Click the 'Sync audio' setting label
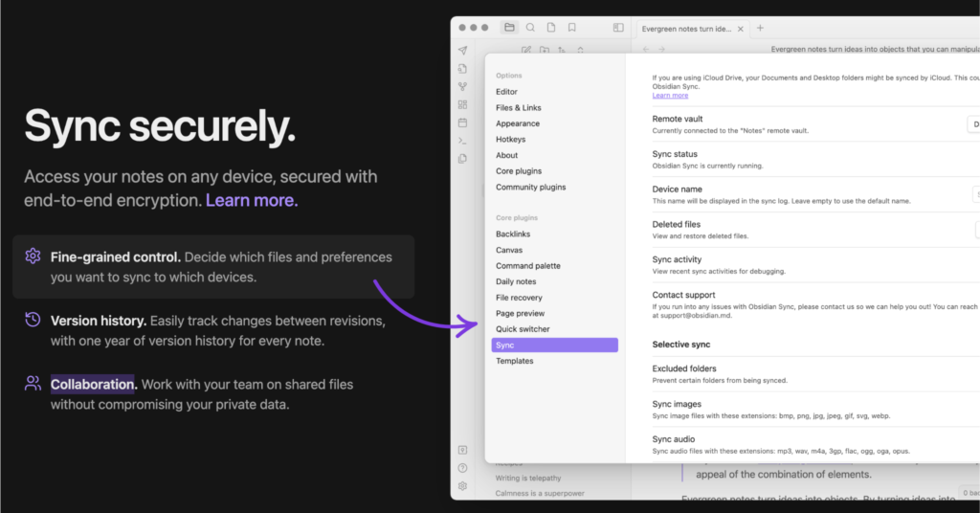This screenshot has height=513, width=980. point(673,439)
